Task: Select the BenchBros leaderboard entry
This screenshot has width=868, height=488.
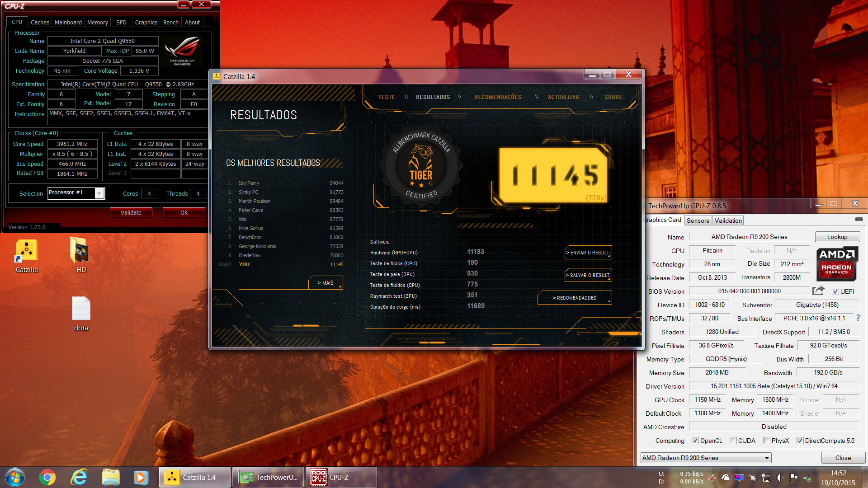Action: tap(286, 237)
